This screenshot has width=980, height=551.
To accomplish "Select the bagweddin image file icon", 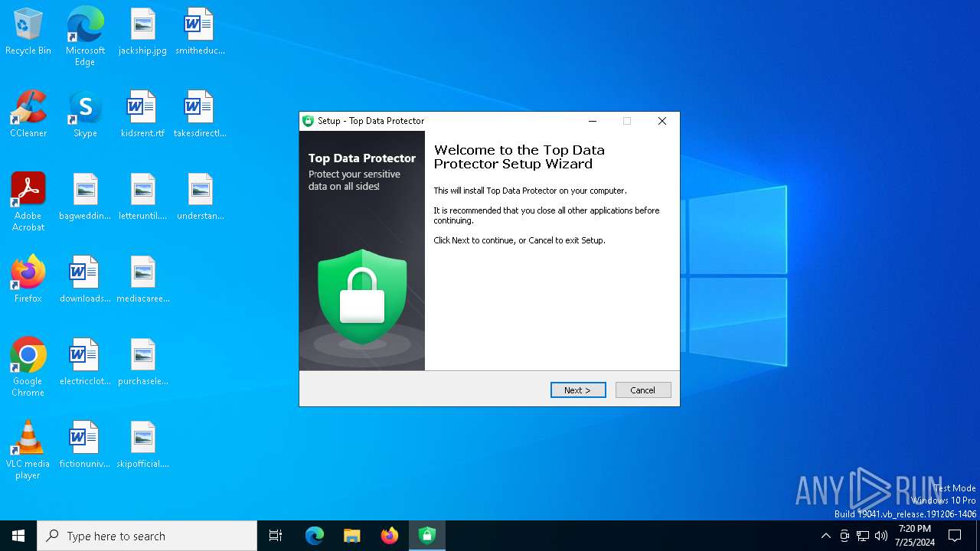I will click(85, 197).
